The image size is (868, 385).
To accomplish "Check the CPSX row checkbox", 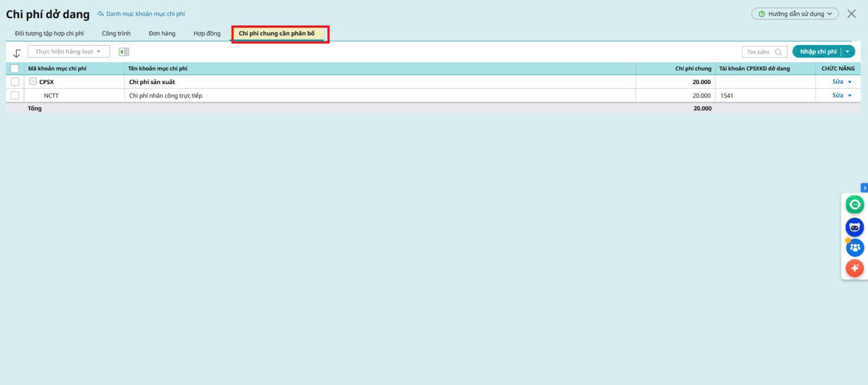I will point(15,82).
